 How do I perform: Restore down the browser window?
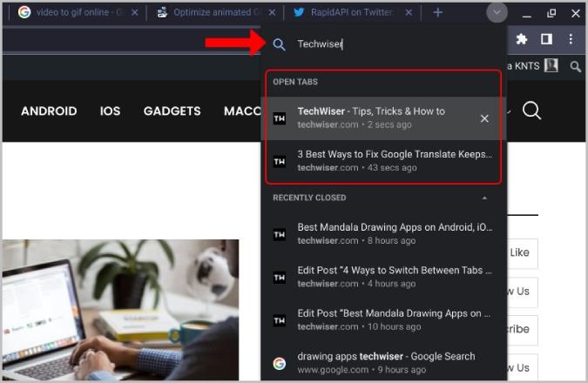(551, 13)
